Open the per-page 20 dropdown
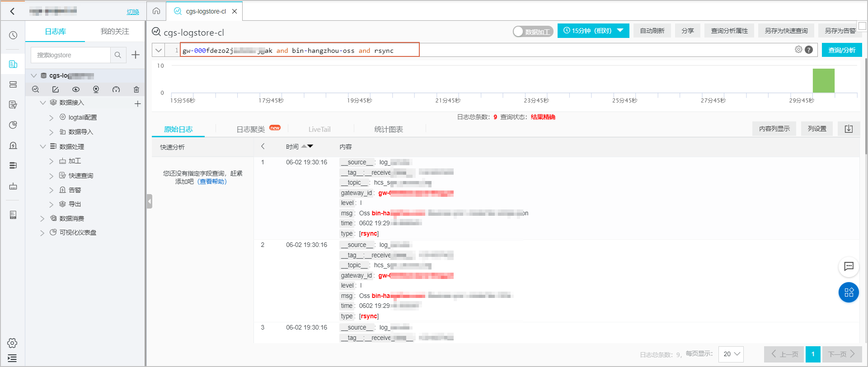The width and height of the screenshot is (868, 367). (x=731, y=354)
